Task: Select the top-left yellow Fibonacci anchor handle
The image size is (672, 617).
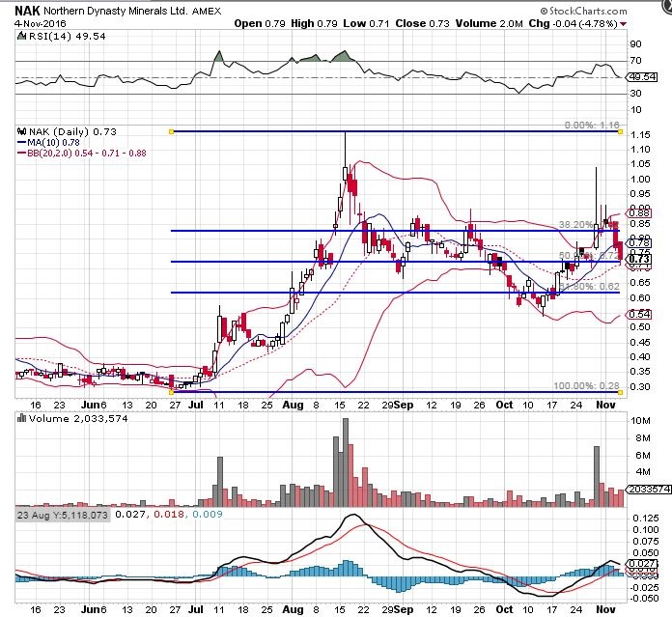Action: click(x=171, y=130)
